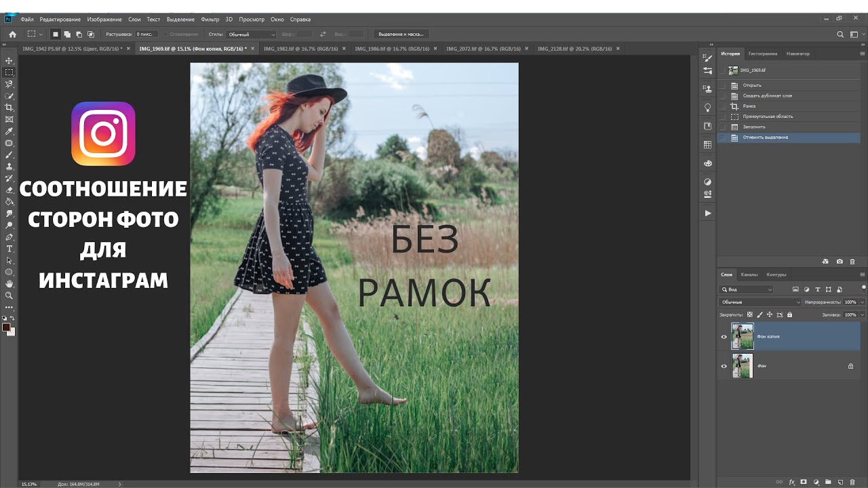
Task: Click the zoom level field showing 15,13%
Action: [x=29, y=484]
